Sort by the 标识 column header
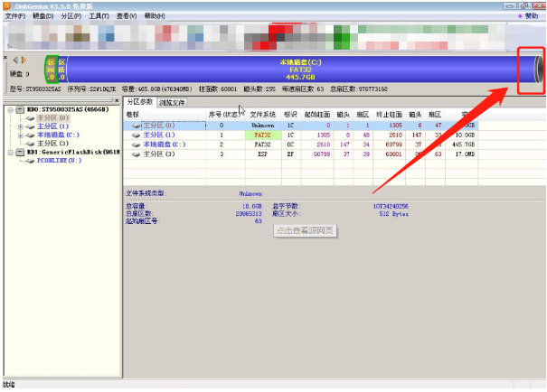Screen dimensions: 547x392 [291, 115]
